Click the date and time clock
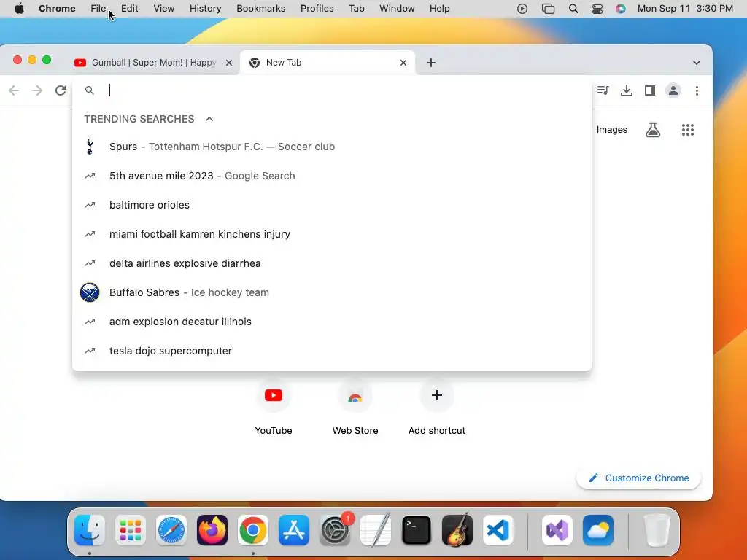Image resolution: width=747 pixels, height=560 pixels. point(685,9)
